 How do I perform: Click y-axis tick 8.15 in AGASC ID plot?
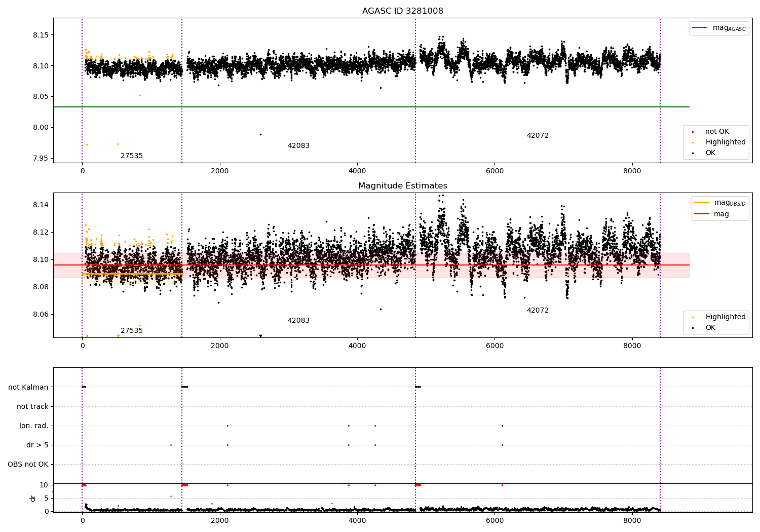40,35
